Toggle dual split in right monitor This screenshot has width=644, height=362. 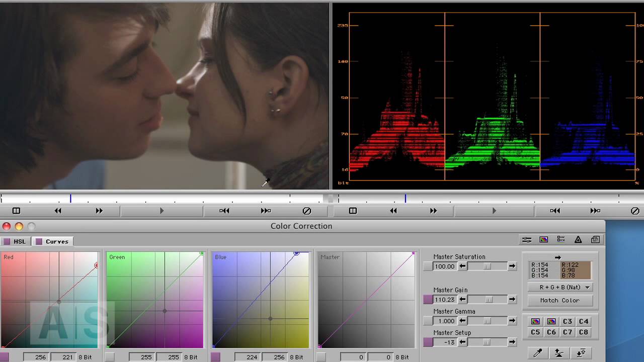pos(353,211)
